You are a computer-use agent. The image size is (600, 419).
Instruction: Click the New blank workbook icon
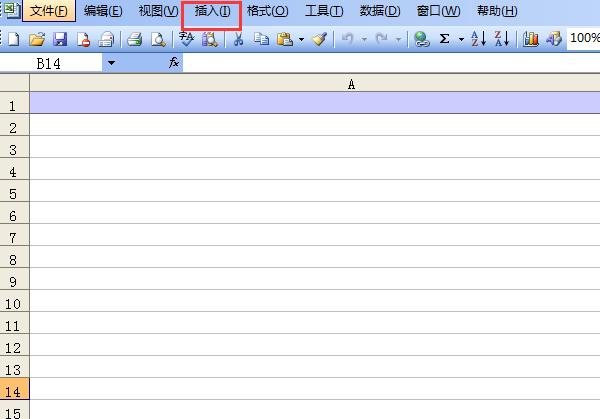click(14, 39)
